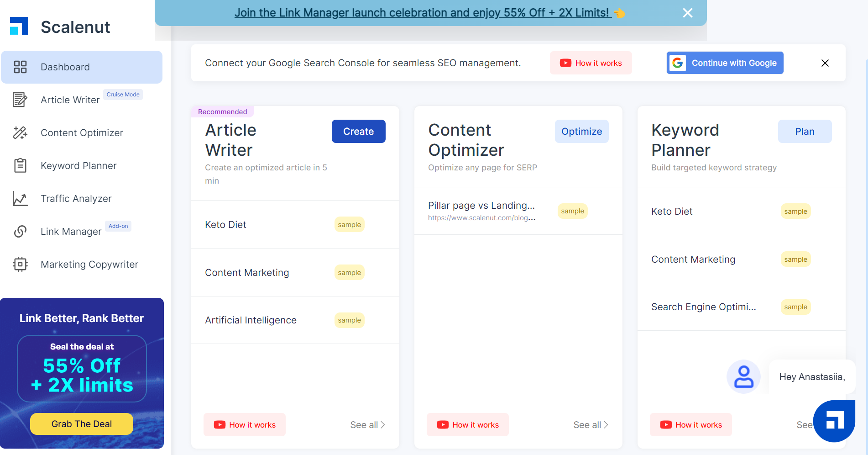Click How it works in Content Optimizer card
Image resolution: width=868 pixels, height=455 pixels.
[468, 425]
